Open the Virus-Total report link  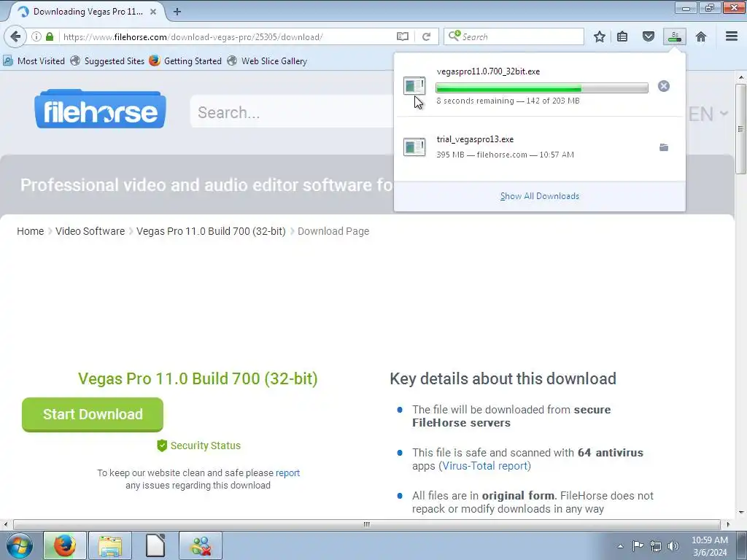pyautogui.click(x=485, y=466)
